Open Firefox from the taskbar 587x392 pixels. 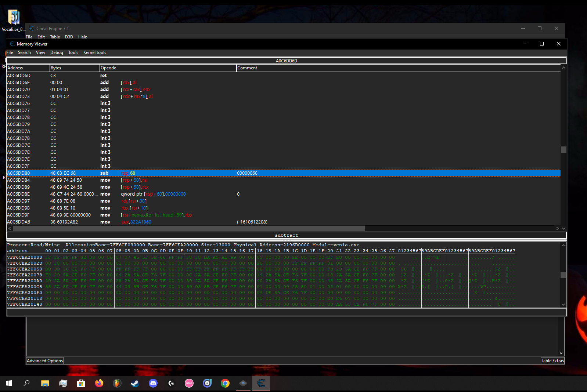[x=99, y=383]
